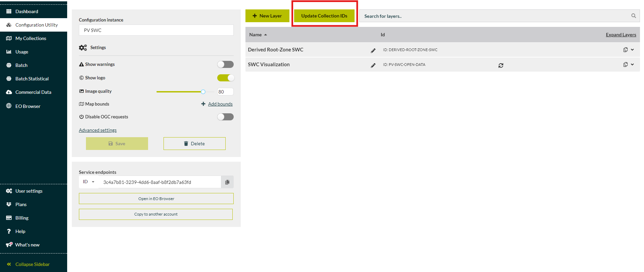This screenshot has width=644, height=272.
Task: Open Commercial Data section
Action: tap(34, 92)
